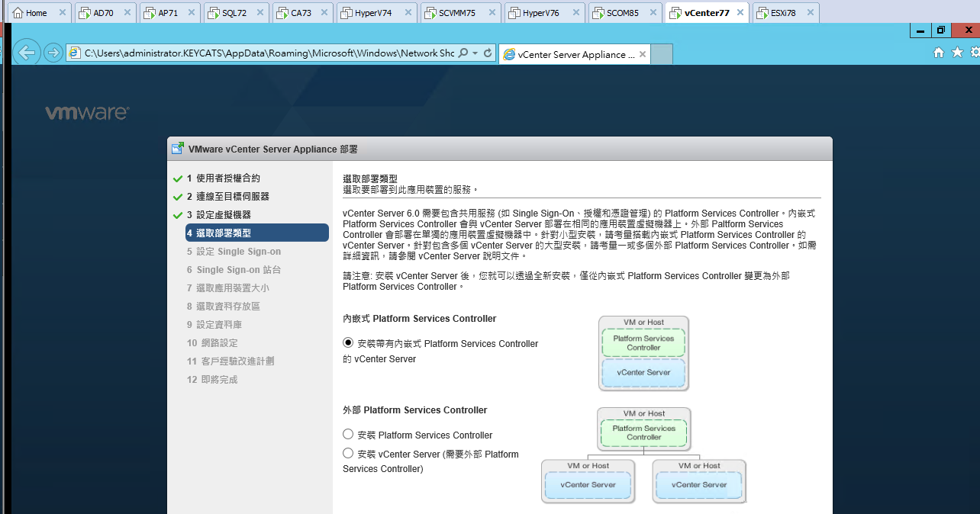Image resolution: width=980 pixels, height=514 pixels.
Task: Open Favorites star icon
Action: point(957,53)
